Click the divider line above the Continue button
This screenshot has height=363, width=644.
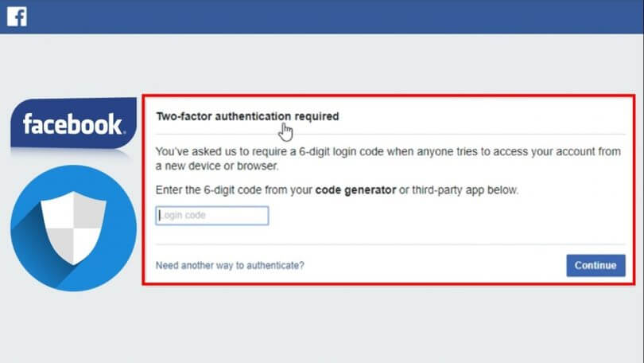(390, 244)
